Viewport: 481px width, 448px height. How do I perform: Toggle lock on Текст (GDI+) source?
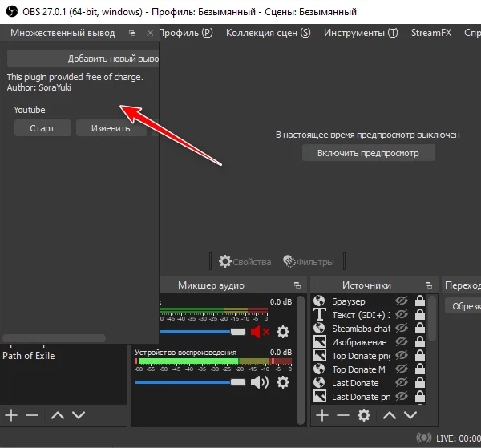click(420, 314)
